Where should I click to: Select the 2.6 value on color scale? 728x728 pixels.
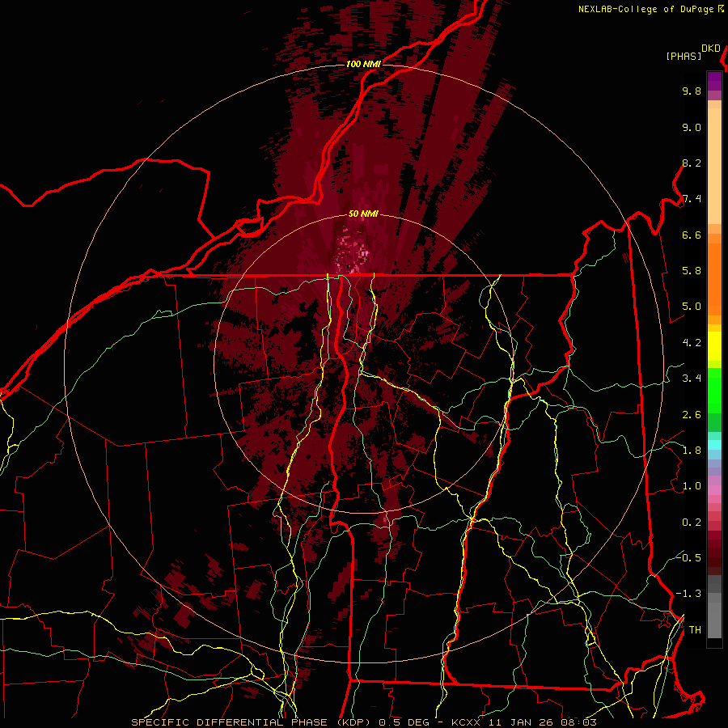coord(692,415)
